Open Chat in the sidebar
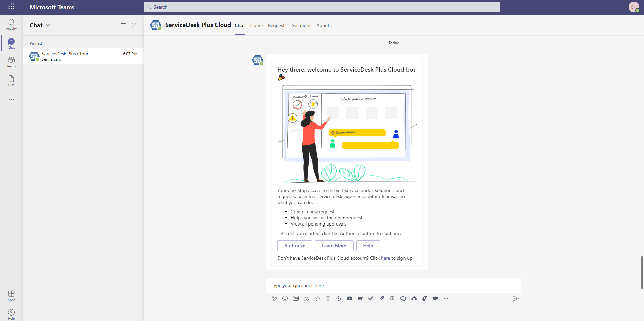 pos(11,43)
